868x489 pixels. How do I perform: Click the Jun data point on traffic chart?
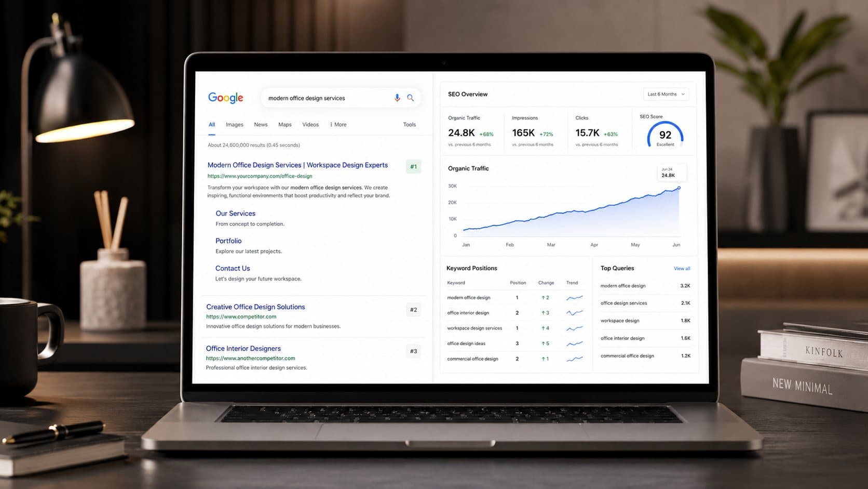(679, 188)
